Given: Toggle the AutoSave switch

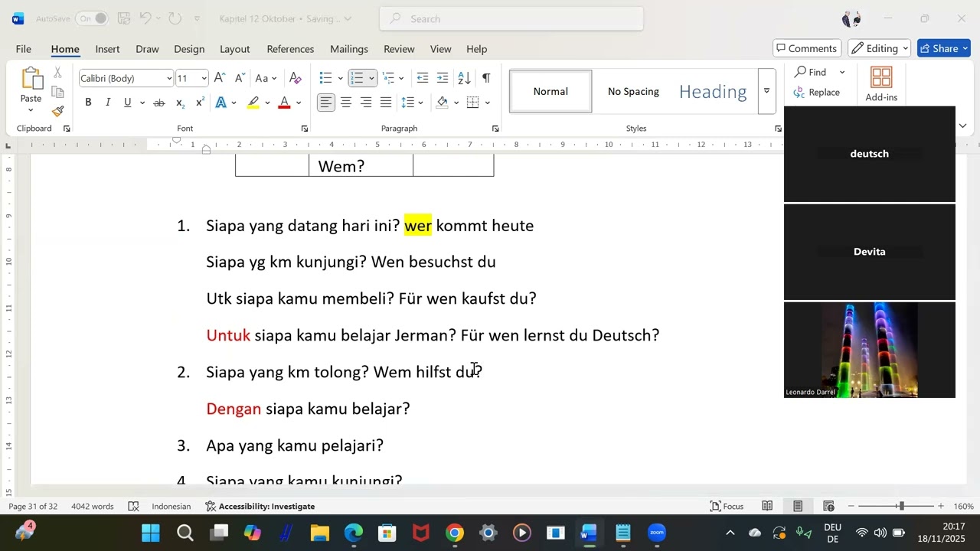Looking at the screenshot, I should pos(92,18).
